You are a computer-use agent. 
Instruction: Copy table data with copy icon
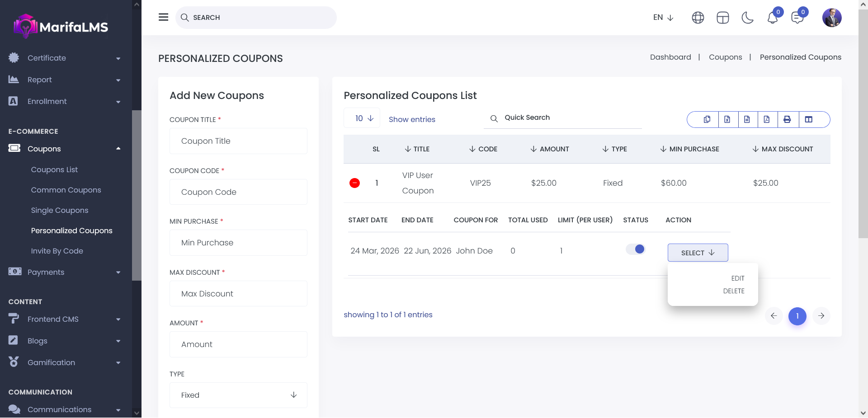point(707,119)
